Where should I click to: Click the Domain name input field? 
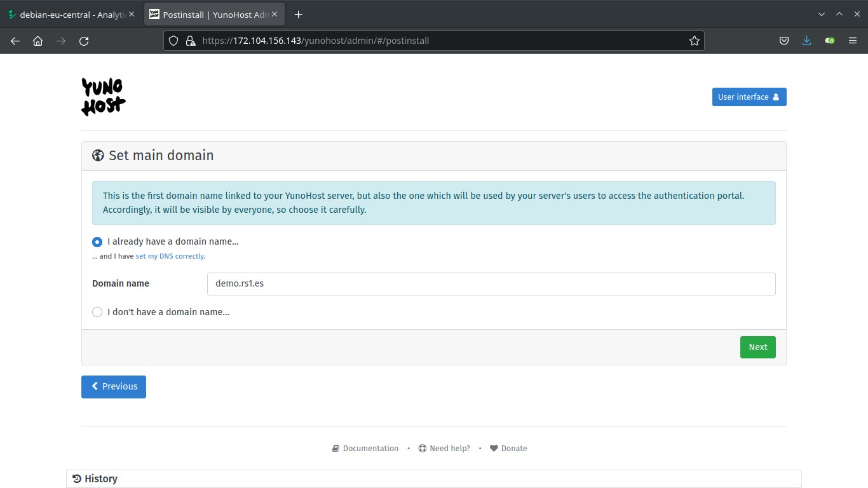(491, 283)
